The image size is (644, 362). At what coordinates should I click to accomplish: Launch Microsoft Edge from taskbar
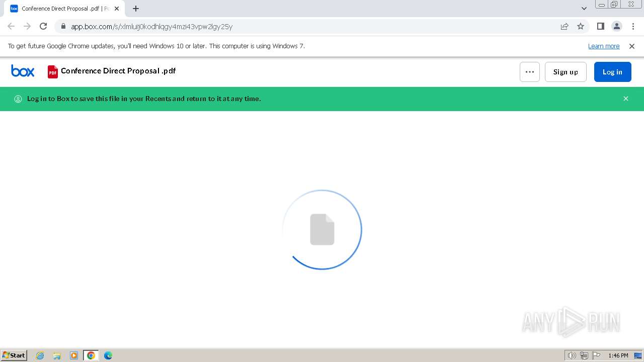(x=108, y=355)
